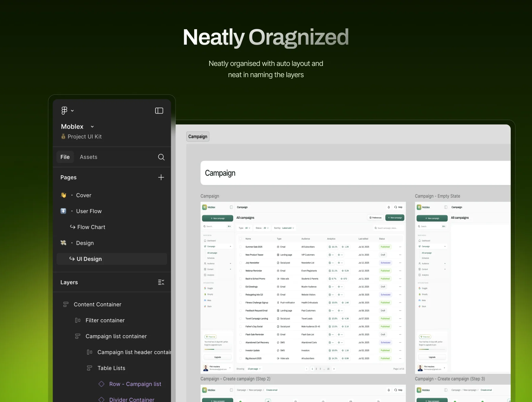The height and width of the screenshot is (402, 532).
Task: Click the notification bell in Campaign frame
Action: (x=389, y=207)
